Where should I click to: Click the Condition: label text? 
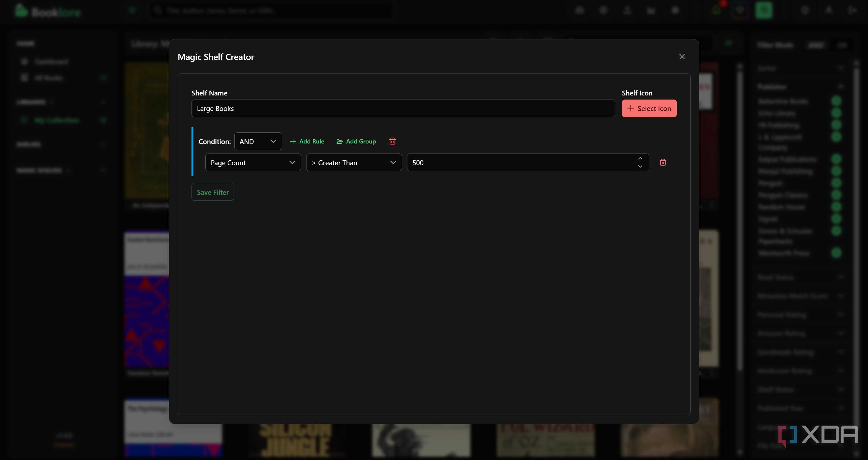coord(214,142)
